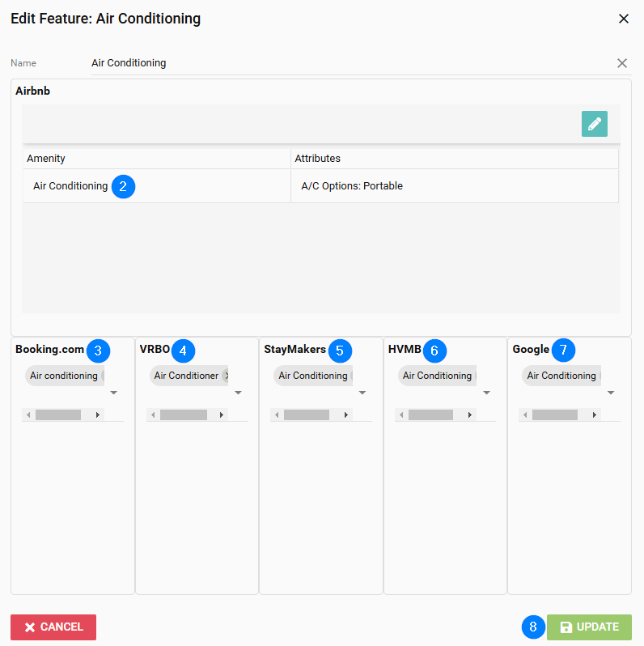
Task: Expand the HVMB amenity dropdown
Action: point(486,393)
